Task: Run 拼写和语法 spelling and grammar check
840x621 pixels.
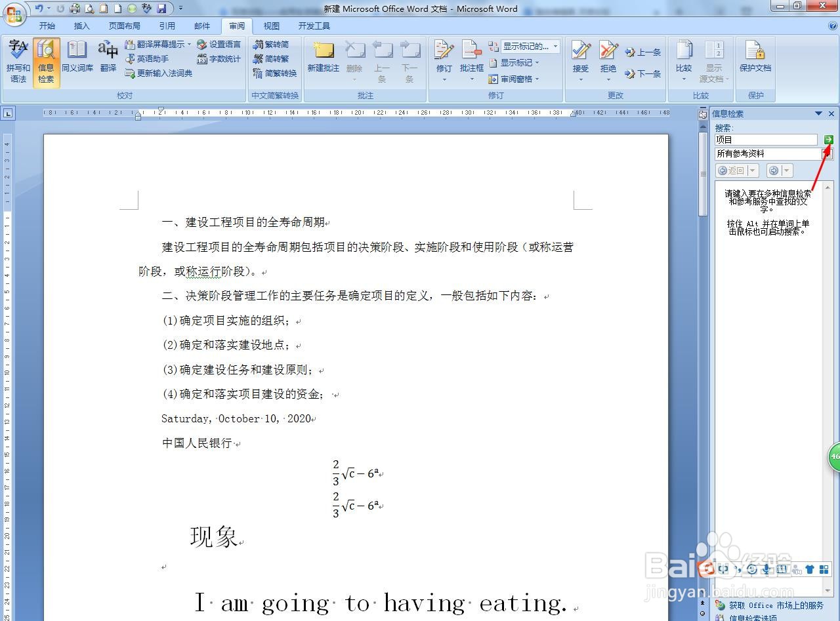Action: point(18,62)
